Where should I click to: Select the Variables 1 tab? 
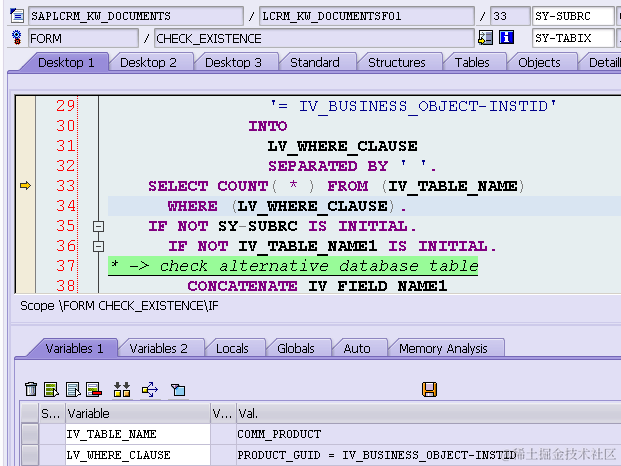[74, 348]
